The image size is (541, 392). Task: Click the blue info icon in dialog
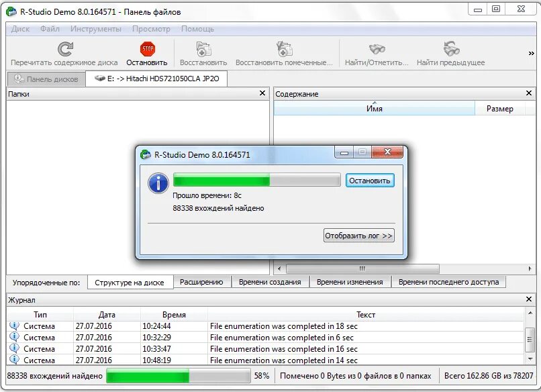tap(158, 183)
